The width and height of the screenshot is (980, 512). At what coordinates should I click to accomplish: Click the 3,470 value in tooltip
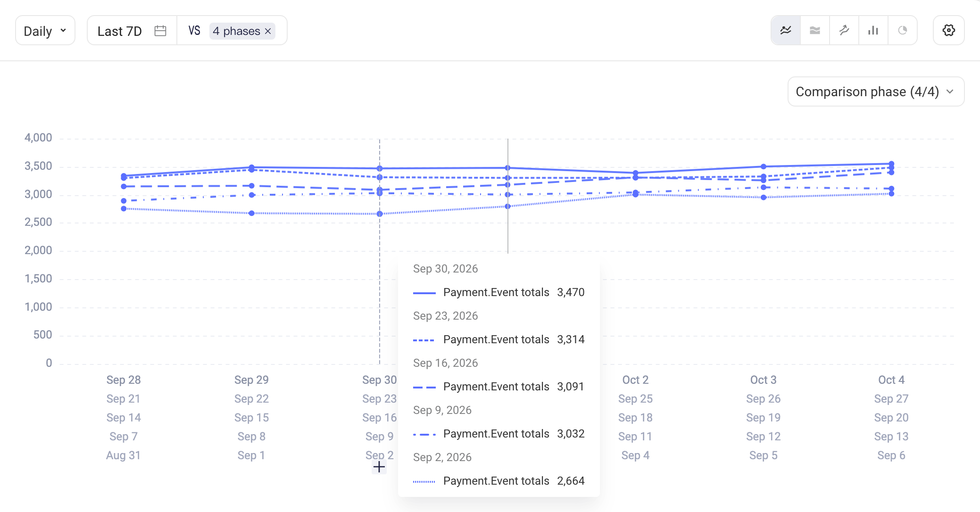tap(571, 292)
